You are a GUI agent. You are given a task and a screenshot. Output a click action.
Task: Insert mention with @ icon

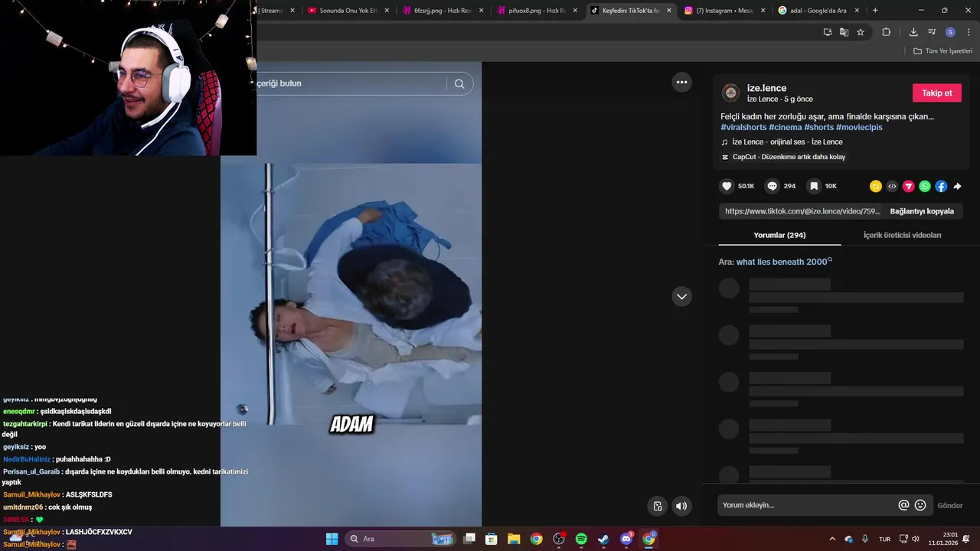coord(903,505)
